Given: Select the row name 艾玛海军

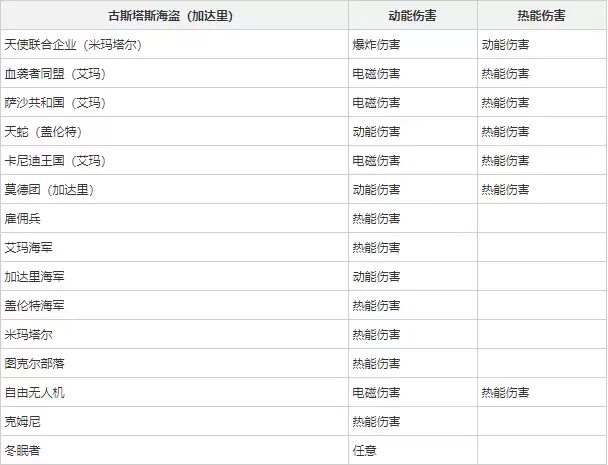Looking at the screenshot, I should tap(28, 247).
